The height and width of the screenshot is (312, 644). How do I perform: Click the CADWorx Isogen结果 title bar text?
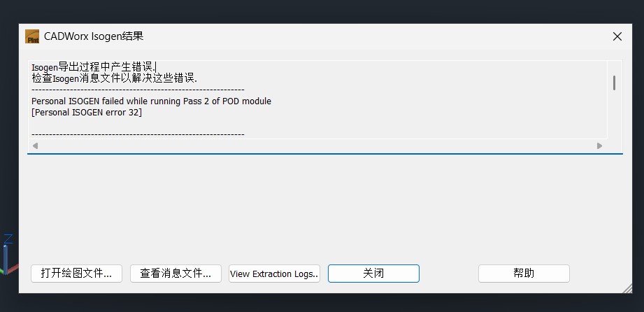click(94, 36)
